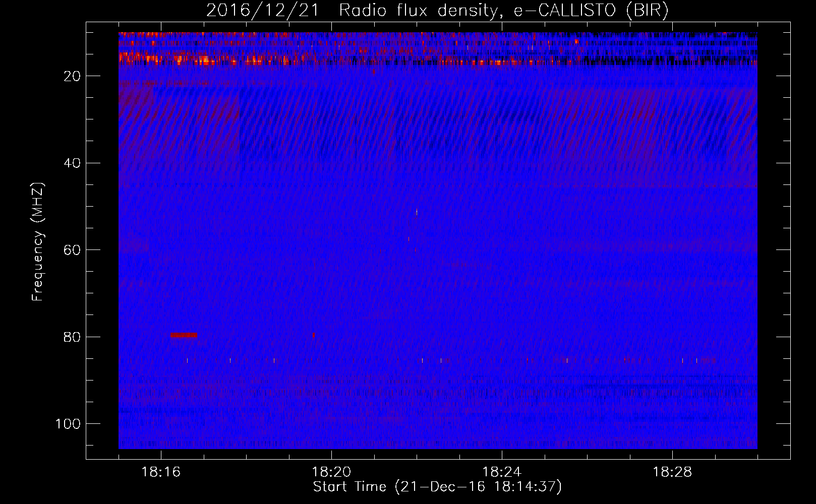816x504 pixels.
Task: Click the 20 frequency tick label
Action: point(73,76)
